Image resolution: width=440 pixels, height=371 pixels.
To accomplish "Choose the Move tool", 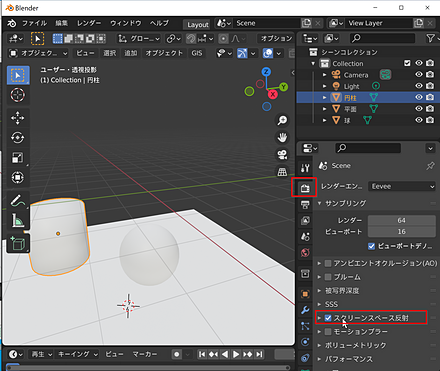I will 18,118.
